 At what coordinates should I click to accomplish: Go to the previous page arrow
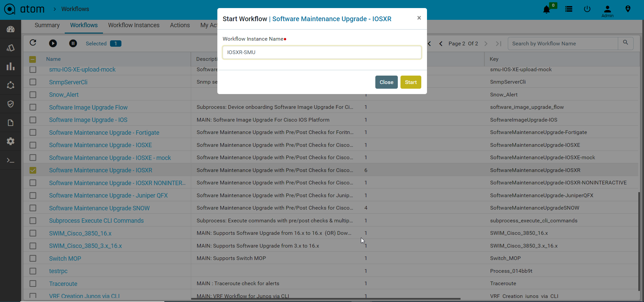(441, 44)
